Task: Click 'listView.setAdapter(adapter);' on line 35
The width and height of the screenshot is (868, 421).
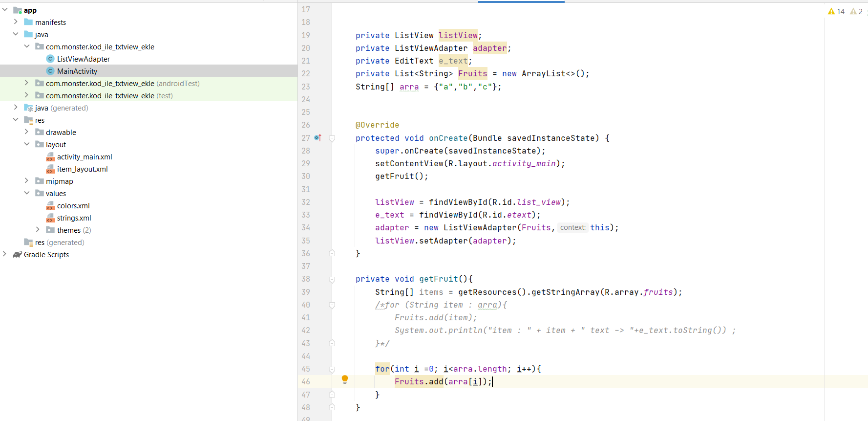Action: 445,241
